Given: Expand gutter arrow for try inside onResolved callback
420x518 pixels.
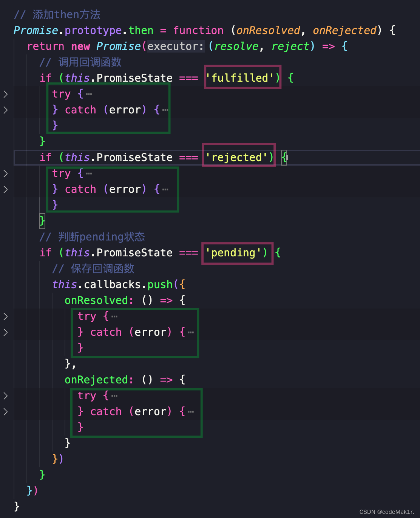Looking at the screenshot, I should (6, 316).
